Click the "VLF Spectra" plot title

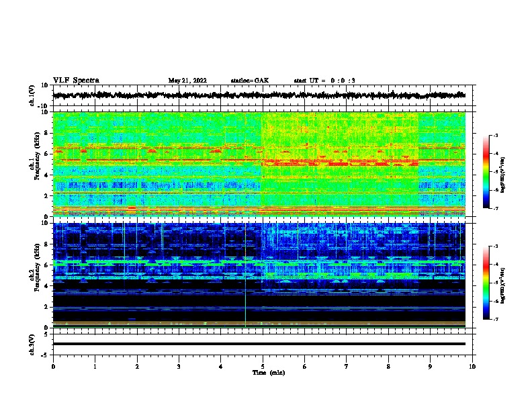pos(76,81)
